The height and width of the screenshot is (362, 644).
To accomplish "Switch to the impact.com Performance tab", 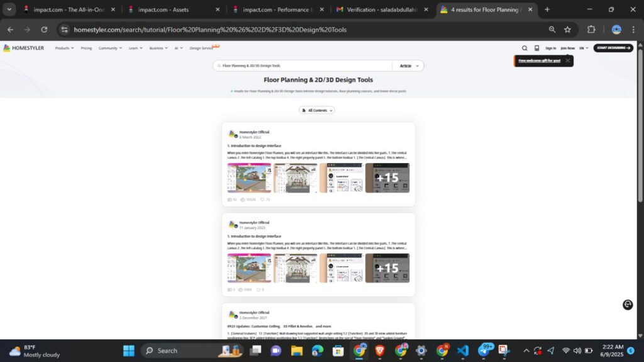I will [x=279, y=9].
